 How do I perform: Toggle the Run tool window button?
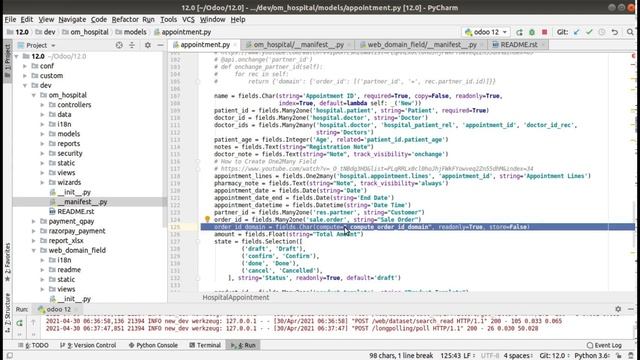[243, 345]
